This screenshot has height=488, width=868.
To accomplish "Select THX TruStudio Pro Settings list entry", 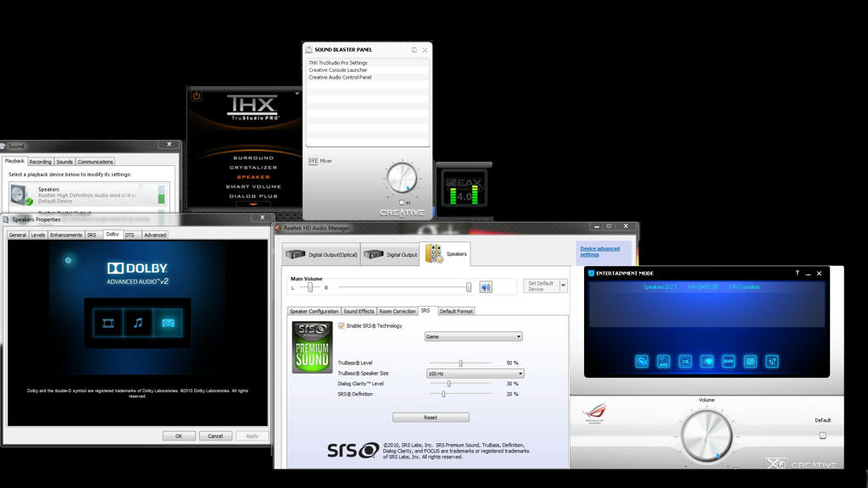I will (338, 63).
